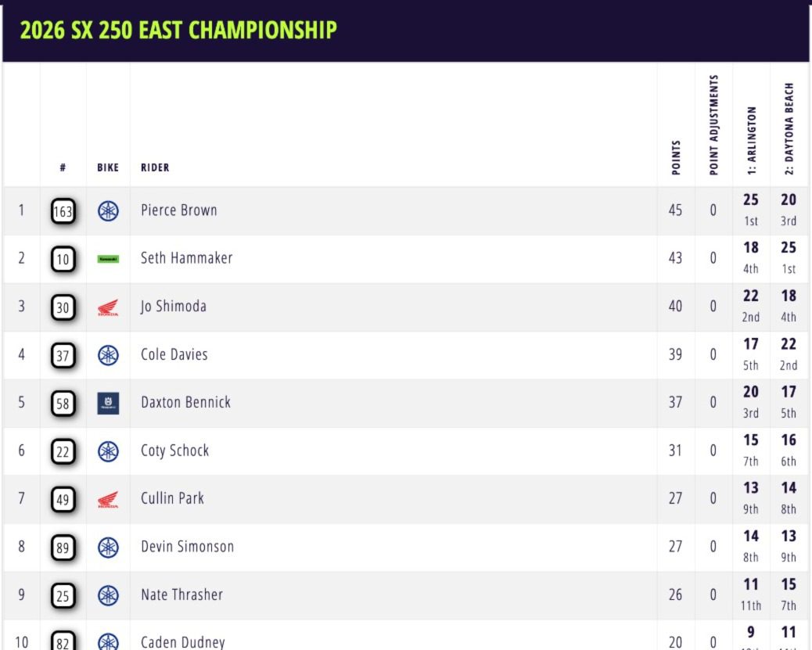812x650 pixels.
Task: Open Seth Hammaker rider link
Action: 186,258
